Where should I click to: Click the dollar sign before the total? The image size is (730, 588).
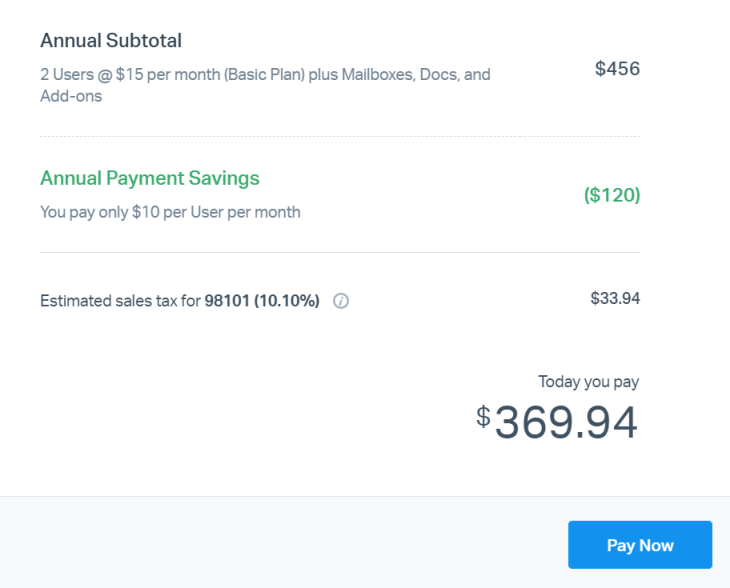[x=483, y=416]
